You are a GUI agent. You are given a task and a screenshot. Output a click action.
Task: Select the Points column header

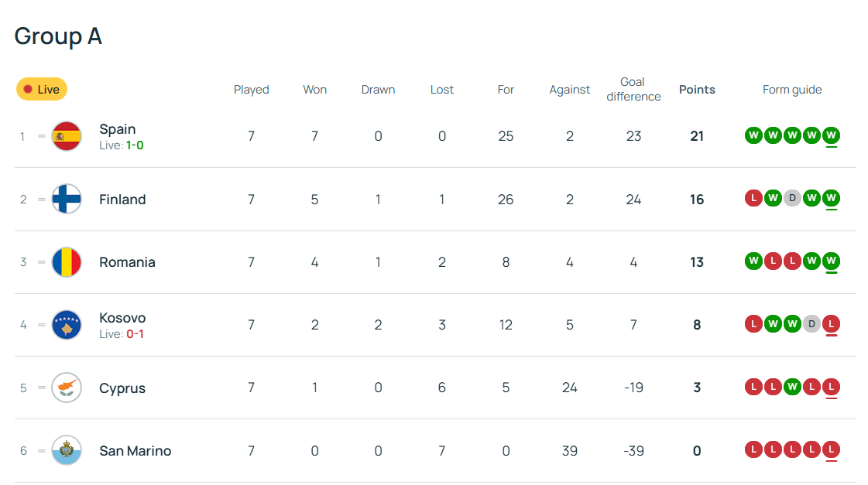(697, 90)
